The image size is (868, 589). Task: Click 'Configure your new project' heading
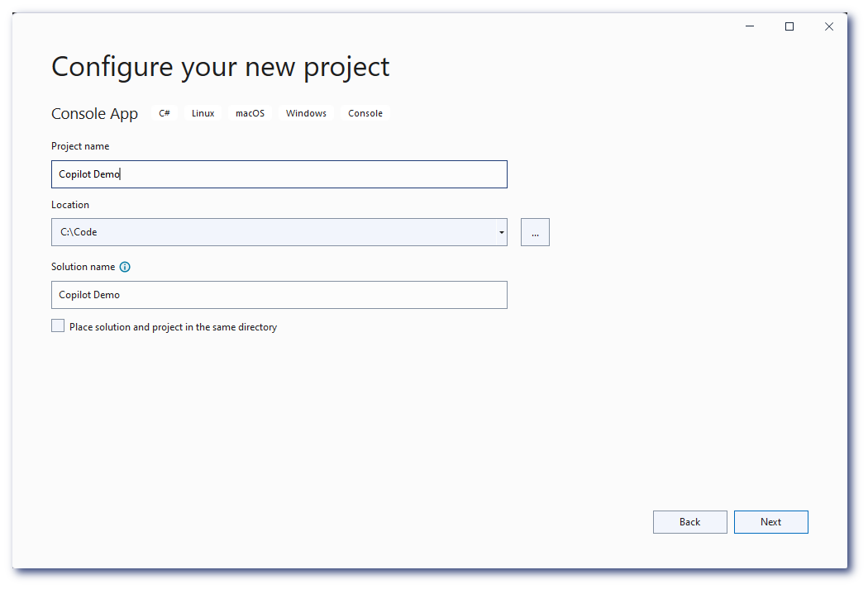221,68
